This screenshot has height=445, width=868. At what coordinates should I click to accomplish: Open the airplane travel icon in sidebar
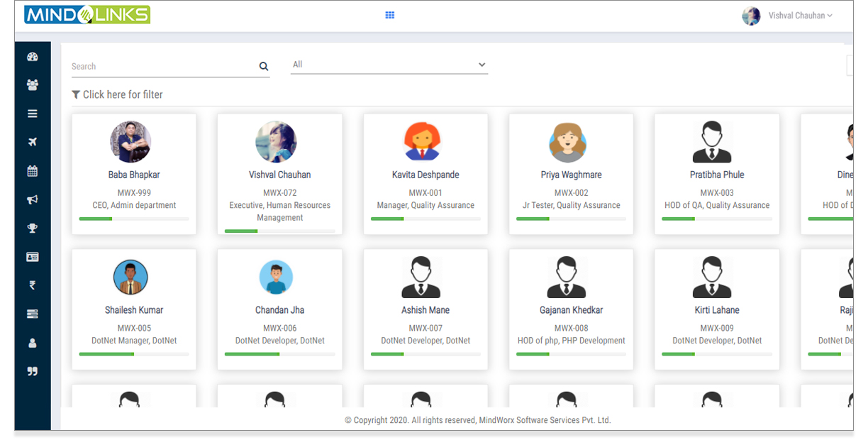tap(32, 143)
